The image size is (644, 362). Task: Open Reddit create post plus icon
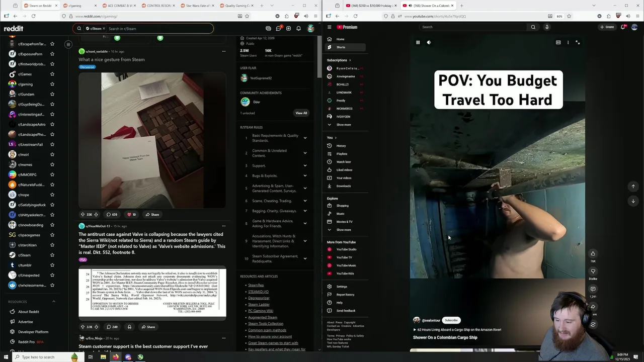288,29
